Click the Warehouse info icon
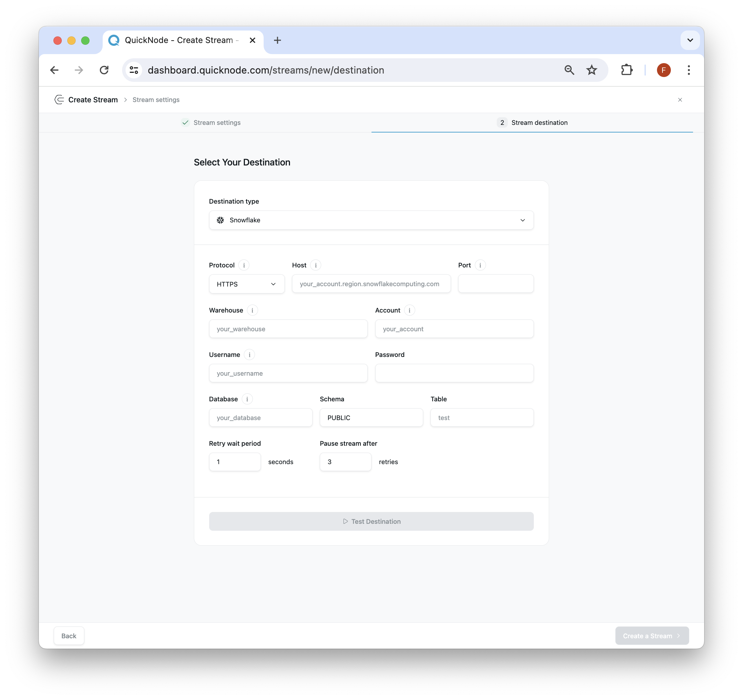Viewport: 743px width, 700px height. coord(252,310)
